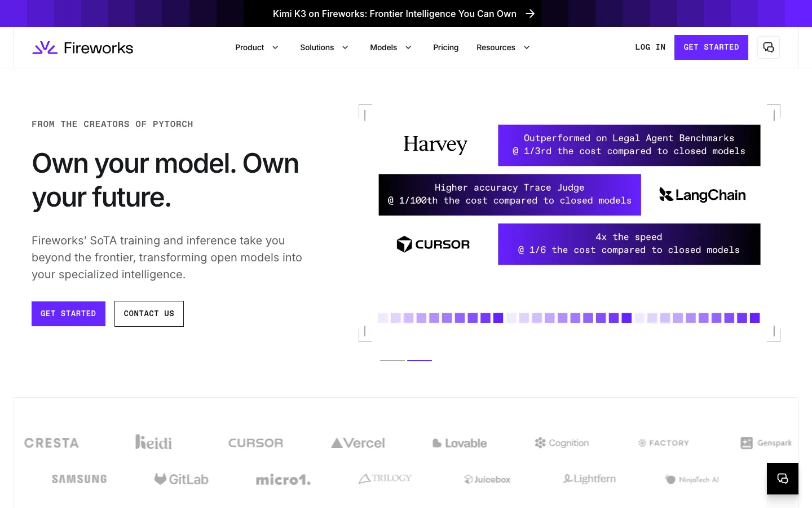Click the Fireworks logo in the header
812x508 pixels.
pyautogui.click(x=83, y=47)
